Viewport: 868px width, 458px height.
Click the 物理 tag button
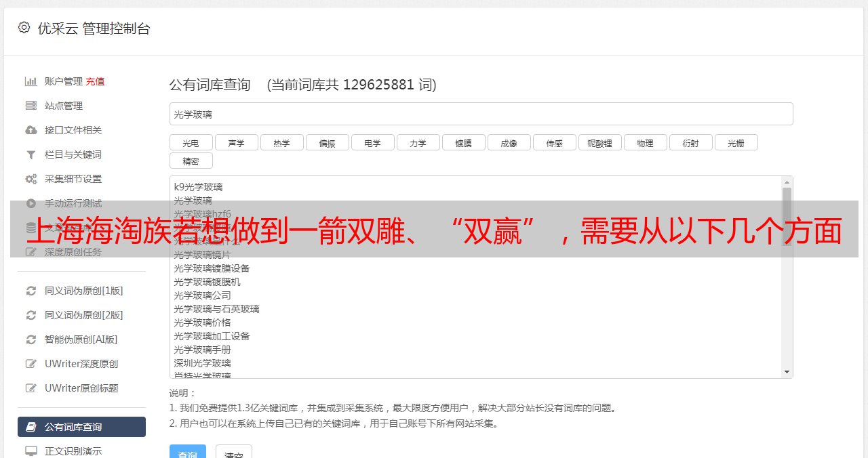point(645,142)
